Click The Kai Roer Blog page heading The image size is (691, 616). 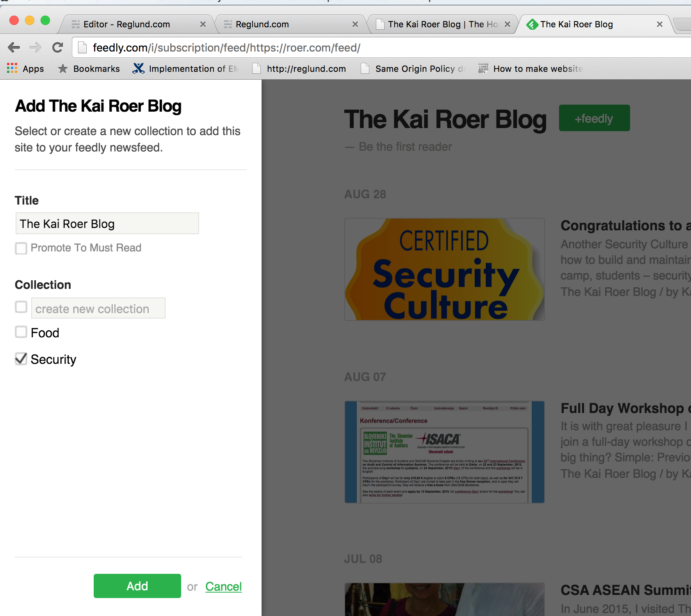(x=445, y=119)
